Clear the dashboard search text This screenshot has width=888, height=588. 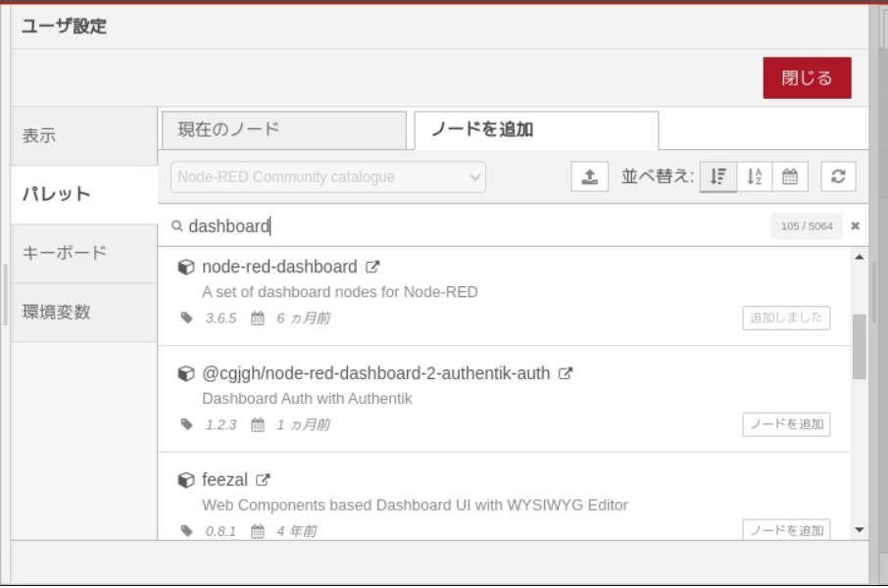pos(855,226)
